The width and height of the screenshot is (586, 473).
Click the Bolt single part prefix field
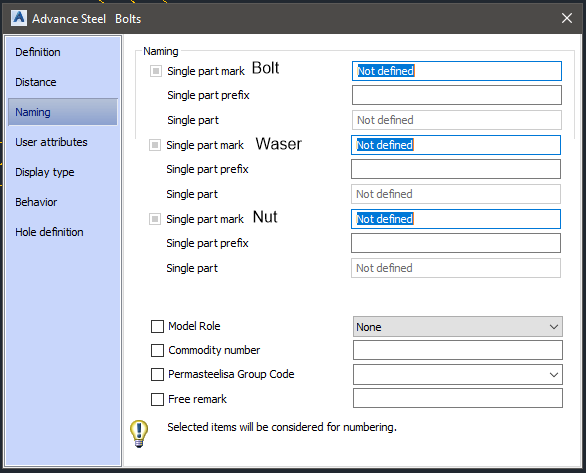pyautogui.click(x=457, y=95)
